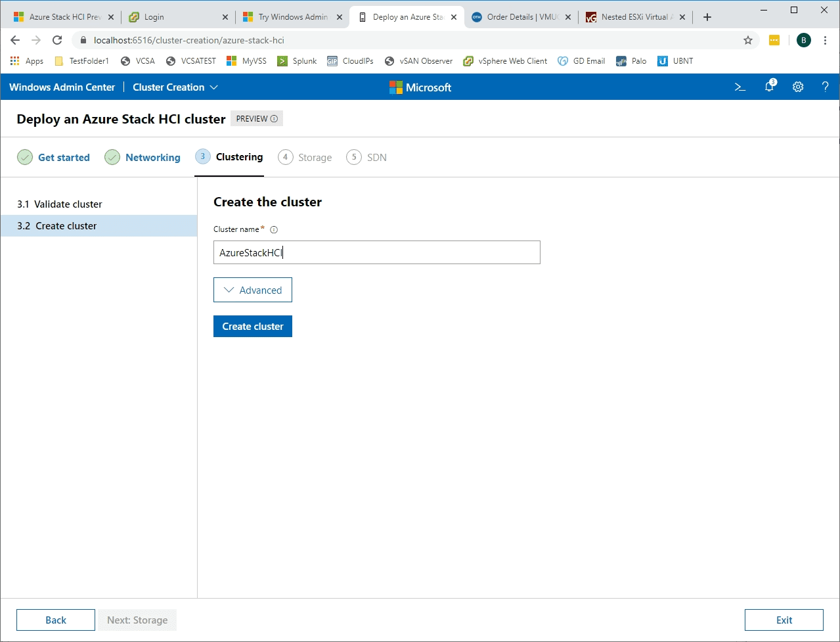Open the Cluster name info tooltip icon
The width and height of the screenshot is (840, 642).
coord(274,229)
